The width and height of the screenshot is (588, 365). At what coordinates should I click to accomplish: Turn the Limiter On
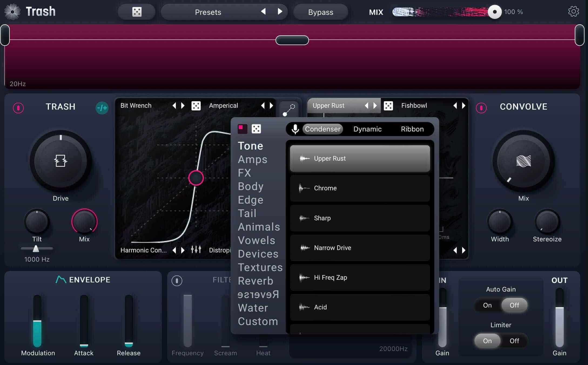pyautogui.click(x=487, y=341)
